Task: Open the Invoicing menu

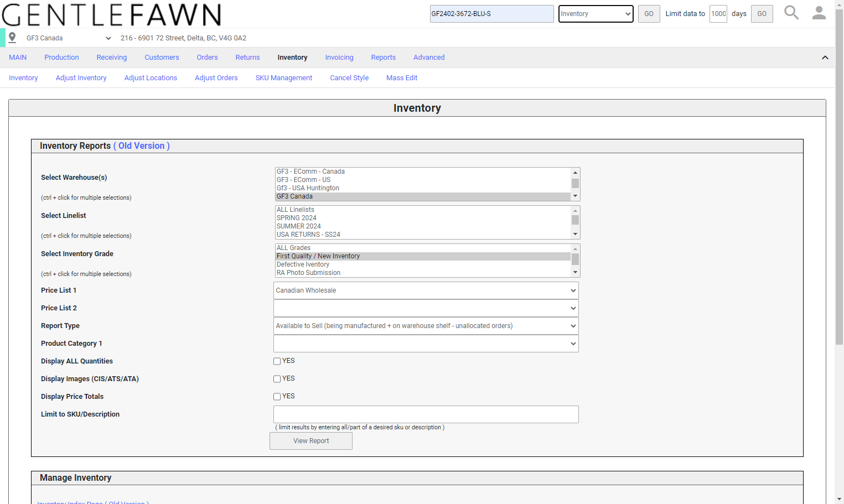Action: pos(339,58)
